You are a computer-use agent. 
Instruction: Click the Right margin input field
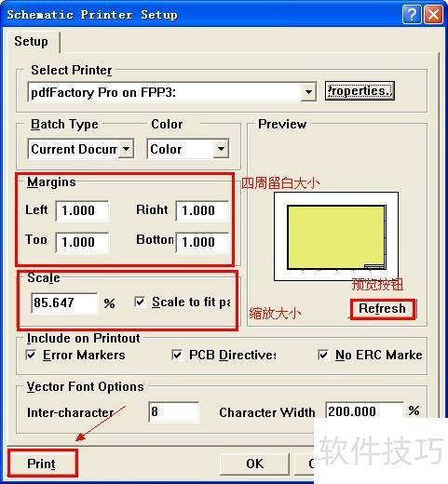[x=202, y=210]
